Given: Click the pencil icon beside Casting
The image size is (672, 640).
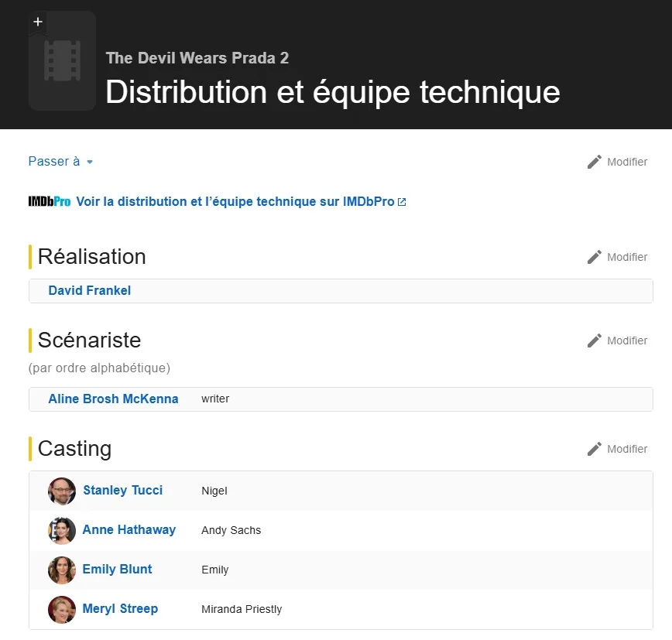Looking at the screenshot, I should point(595,449).
